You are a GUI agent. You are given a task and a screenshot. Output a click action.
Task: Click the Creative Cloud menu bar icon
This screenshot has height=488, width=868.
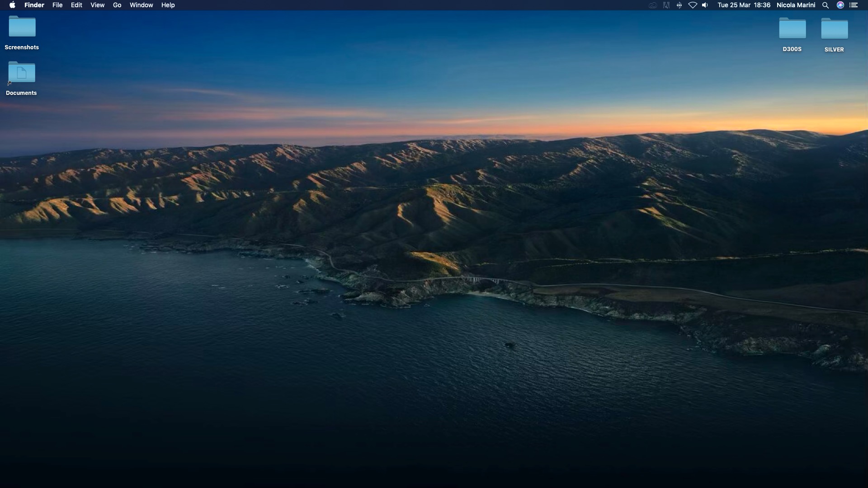[653, 5]
